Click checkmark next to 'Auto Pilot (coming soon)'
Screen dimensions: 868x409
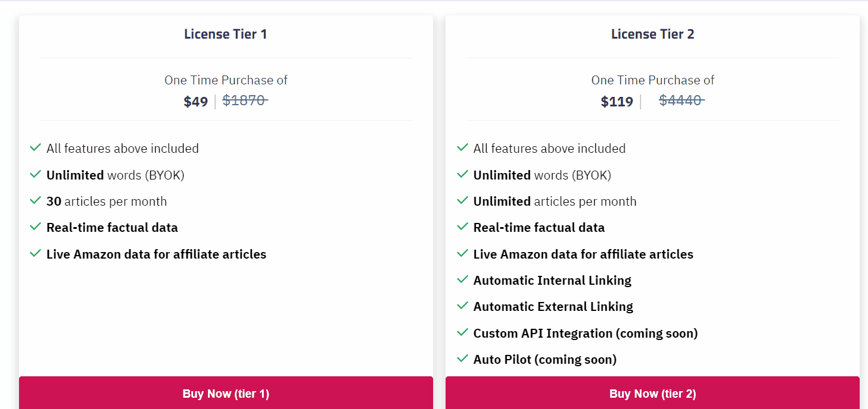pos(462,358)
